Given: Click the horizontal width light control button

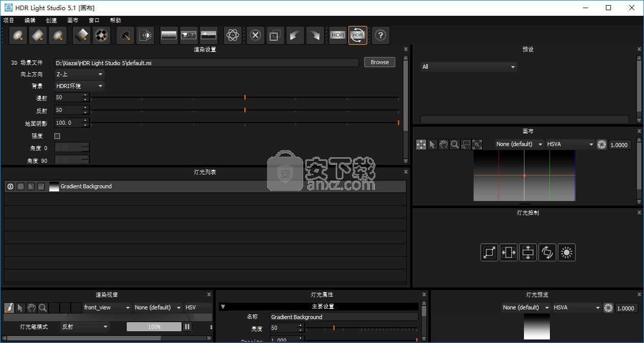Looking at the screenshot, I should [x=509, y=252].
